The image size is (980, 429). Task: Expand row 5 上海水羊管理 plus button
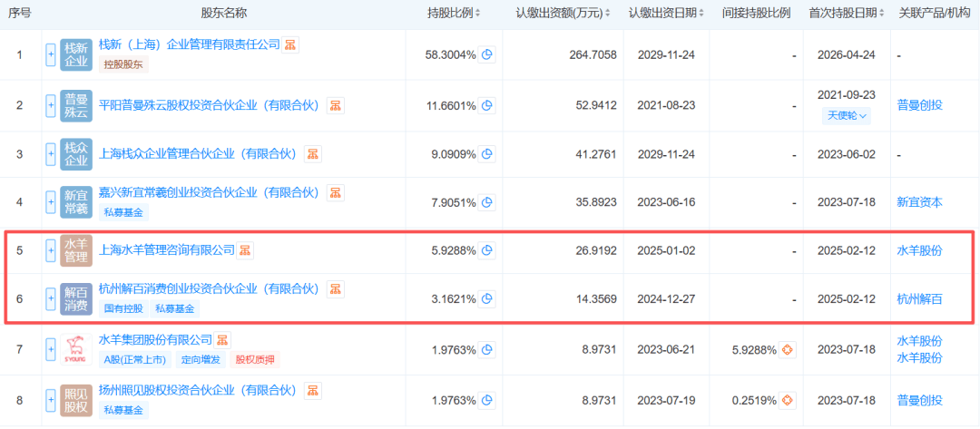pyautogui.click(x=51, y=251)
